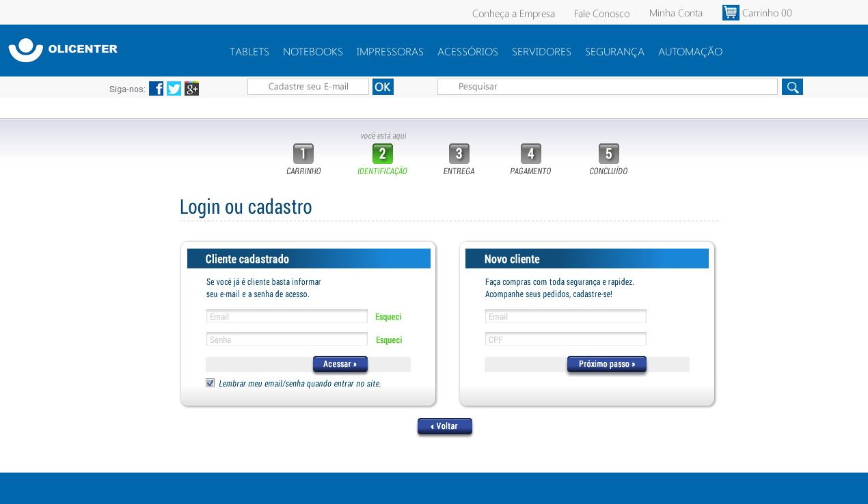
Task: Open the Impressoras category
Action: coord(390,52)
